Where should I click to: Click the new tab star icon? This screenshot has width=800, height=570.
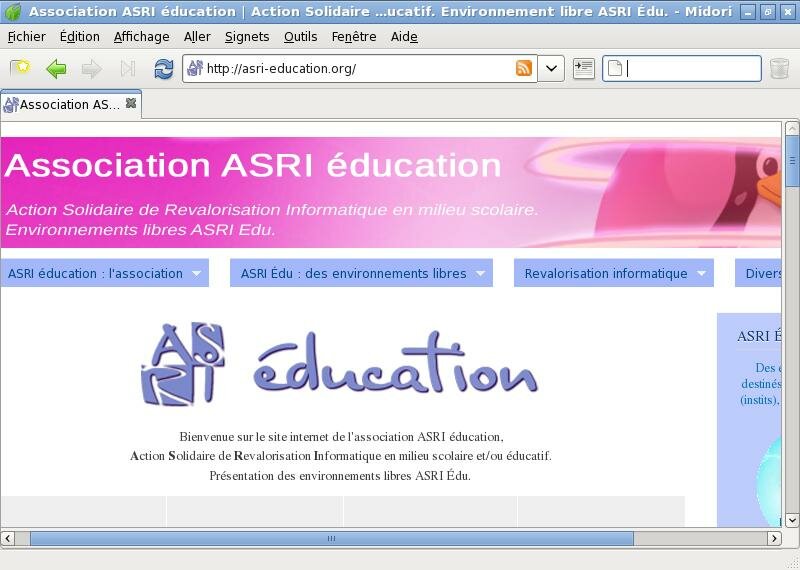(20, 68)
